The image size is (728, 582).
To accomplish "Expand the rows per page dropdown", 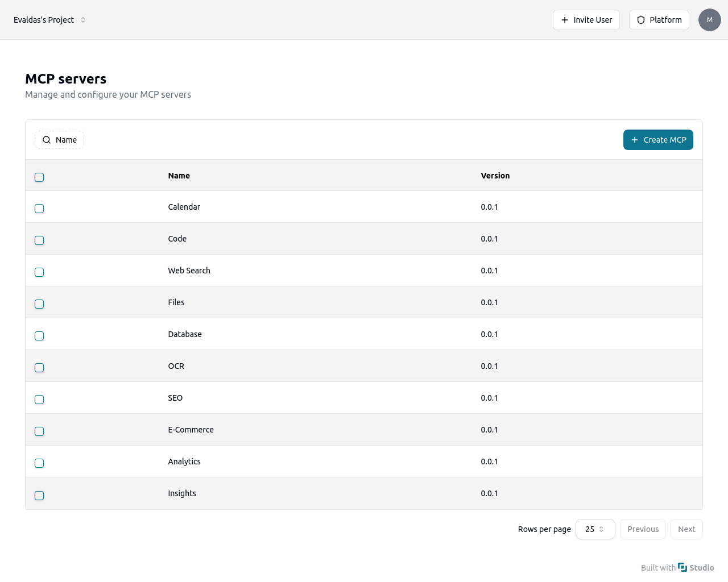I will click(595, 529).
